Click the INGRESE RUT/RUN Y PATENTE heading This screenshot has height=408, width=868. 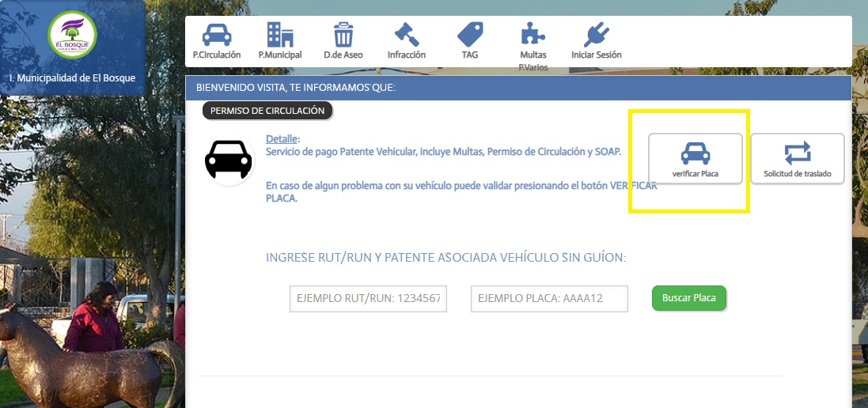pos(446,258)
